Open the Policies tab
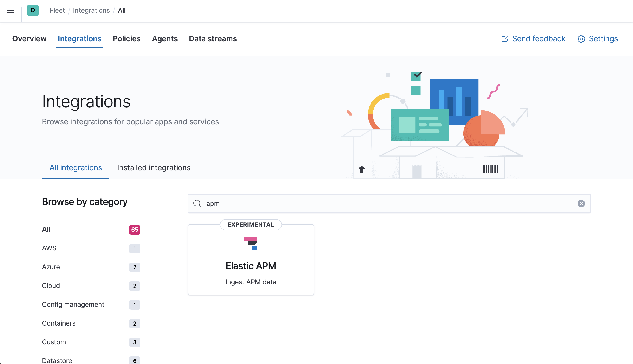 tap(127, 39)
